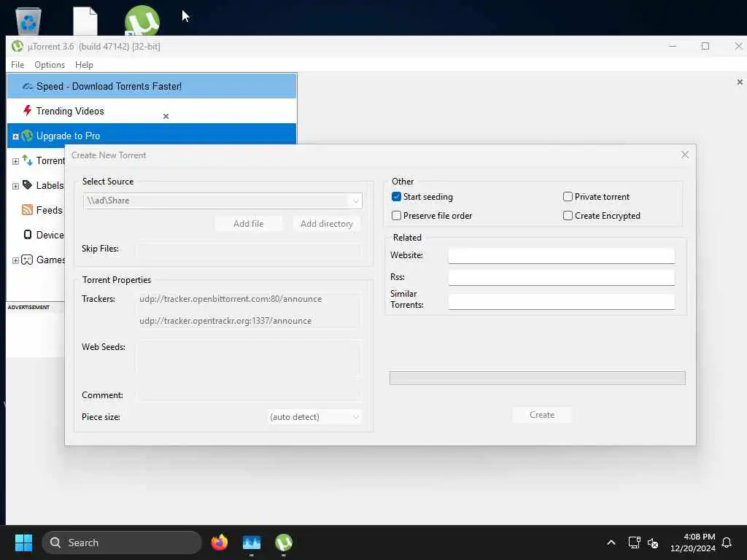The height and width of the screenshot is (560, 747).
Task: Click the Speed gauge icon in sidebar
Action: [x=28, y=86]
